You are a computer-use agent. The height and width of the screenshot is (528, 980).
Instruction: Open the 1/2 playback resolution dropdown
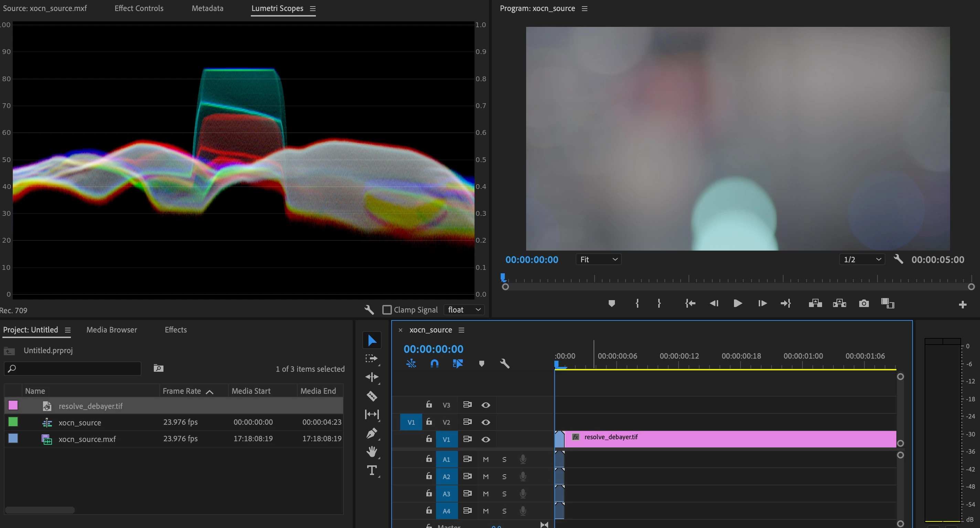click(x=862, y=260)
